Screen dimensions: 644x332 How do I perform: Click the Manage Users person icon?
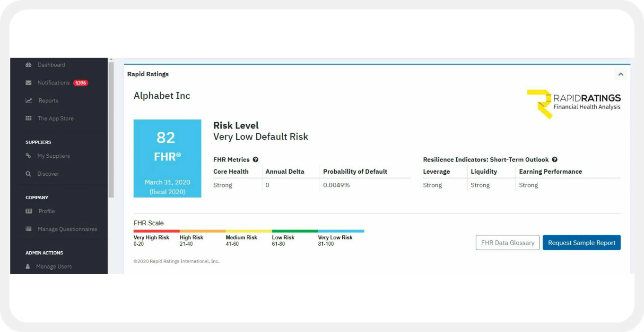(28, 266)
